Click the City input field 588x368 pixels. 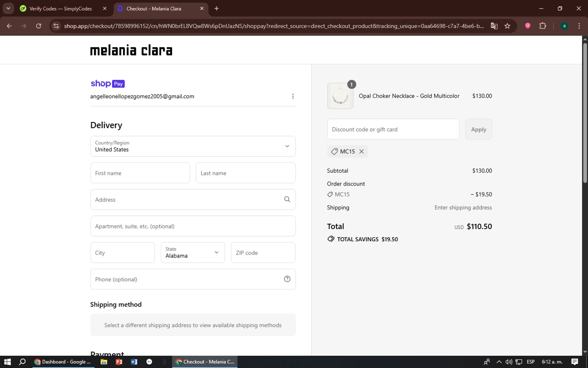[123, 253]
